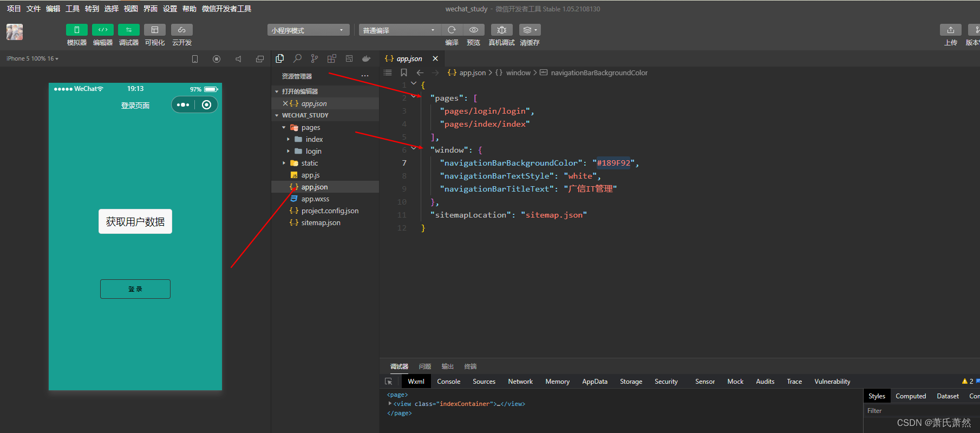This screenshot has height=433, width=980.
Task: Detach the simulator window icon
Action: (x=260, y=59)
